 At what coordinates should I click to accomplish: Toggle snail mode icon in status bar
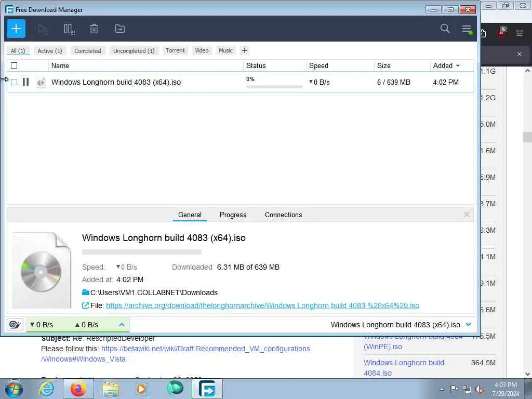(x=15, y=324)
